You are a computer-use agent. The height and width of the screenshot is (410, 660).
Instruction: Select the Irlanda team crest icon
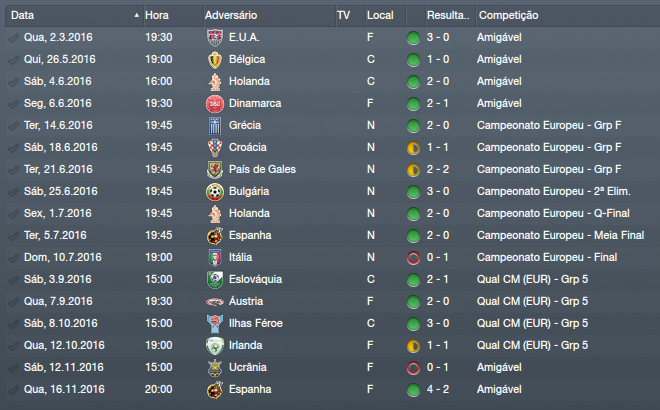(214, 346)
